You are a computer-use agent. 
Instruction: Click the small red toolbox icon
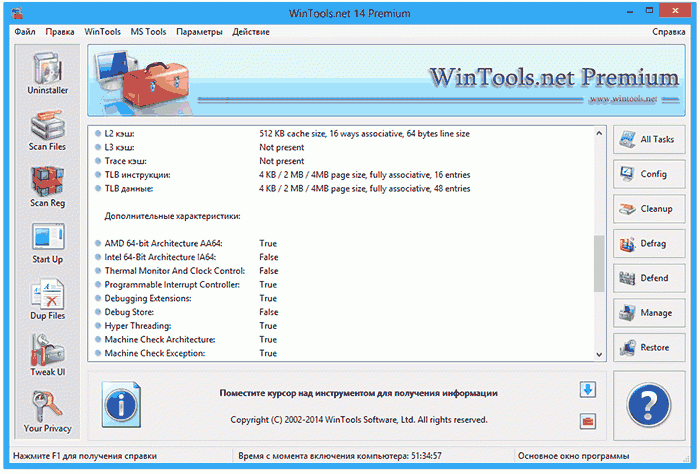click(x=588, y=420)
